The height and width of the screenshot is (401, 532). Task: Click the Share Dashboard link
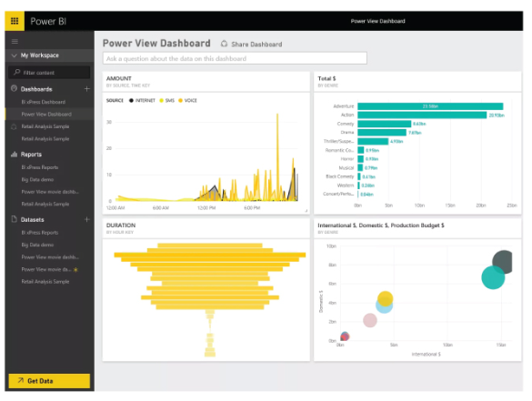click(x=256, y=45)
